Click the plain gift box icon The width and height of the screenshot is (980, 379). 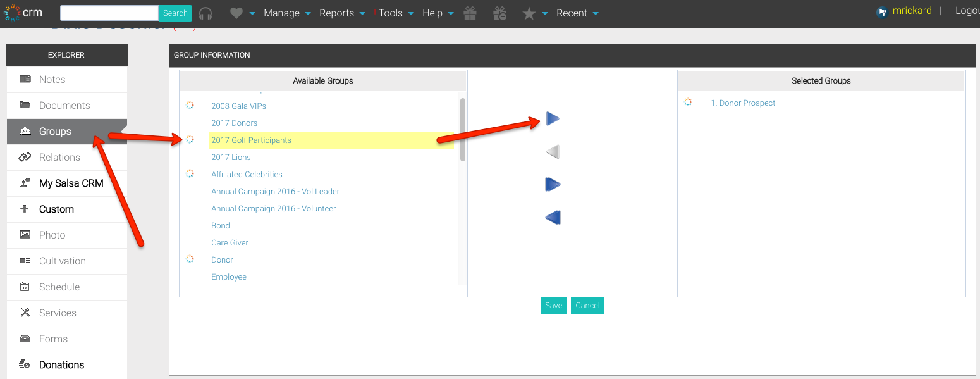pyautogui.click(x=470, y=13)
